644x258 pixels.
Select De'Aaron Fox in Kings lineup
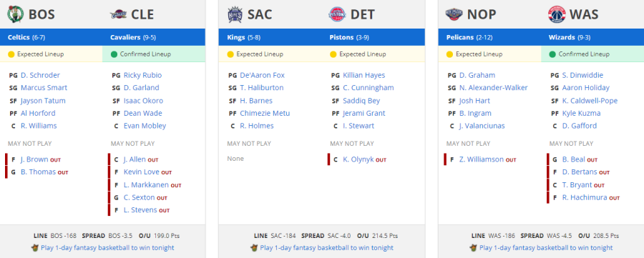pyautogui.click(x=262, y=75)
